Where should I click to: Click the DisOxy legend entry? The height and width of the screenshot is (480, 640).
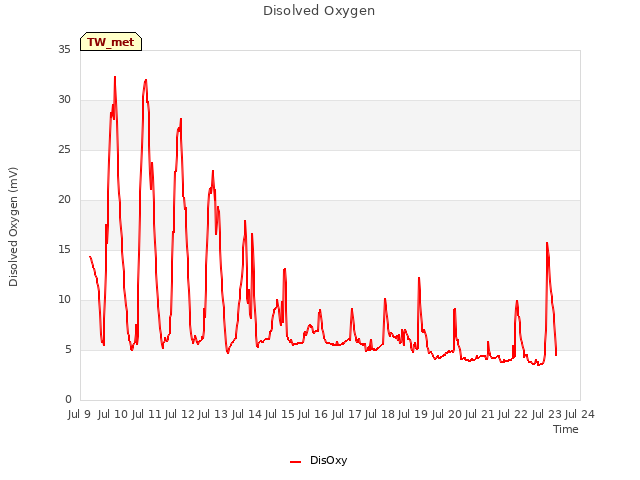(318, 460)
